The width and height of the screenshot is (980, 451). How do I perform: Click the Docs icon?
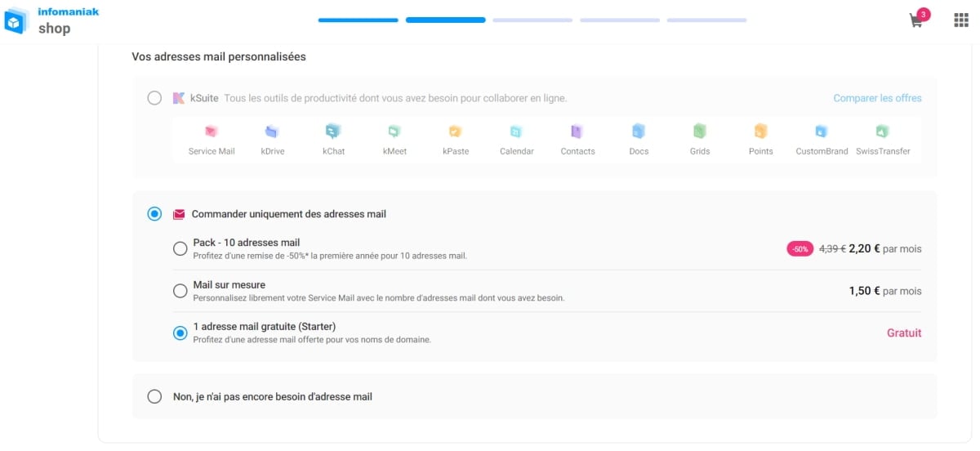click(639, 131)
